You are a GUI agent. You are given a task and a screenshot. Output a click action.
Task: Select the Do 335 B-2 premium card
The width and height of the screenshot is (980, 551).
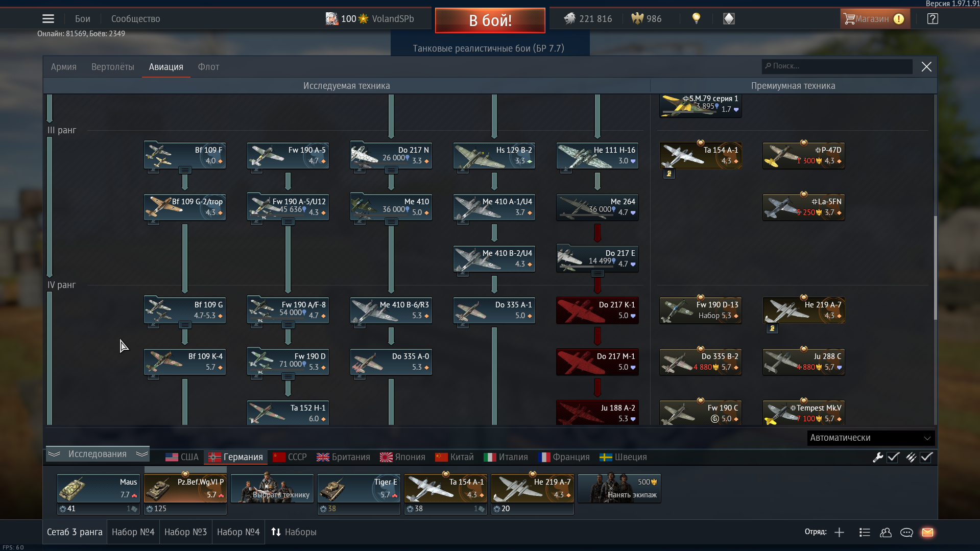(701, 362)
